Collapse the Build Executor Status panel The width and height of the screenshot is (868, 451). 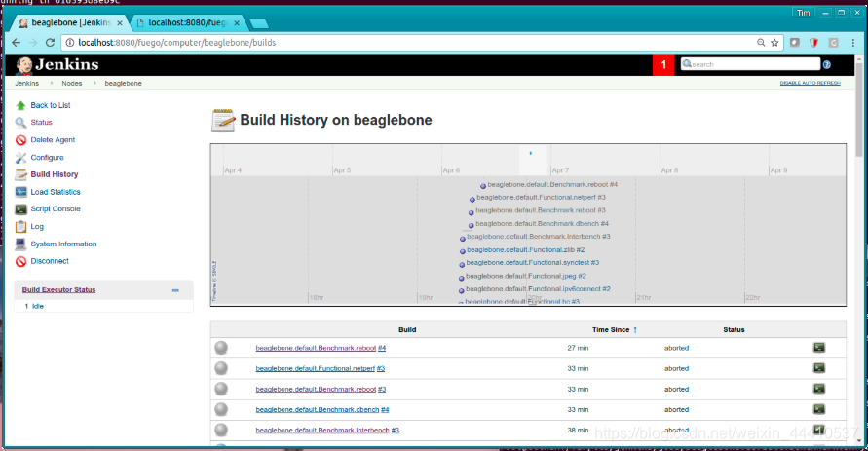click(175, 290)
